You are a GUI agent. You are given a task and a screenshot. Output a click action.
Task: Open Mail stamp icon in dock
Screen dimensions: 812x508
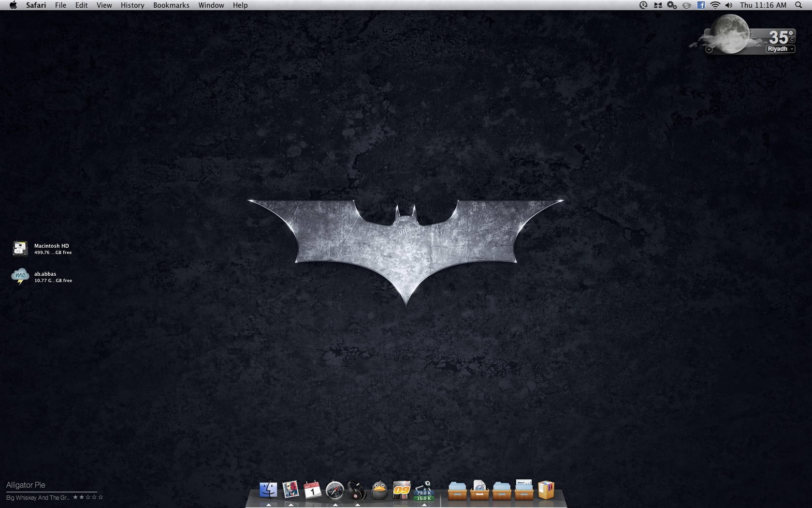tap(290, 490)
